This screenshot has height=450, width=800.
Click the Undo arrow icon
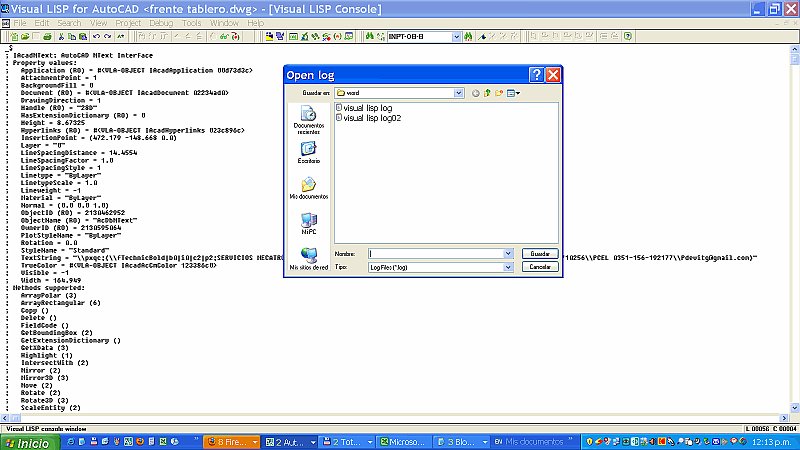click(96, 36)
